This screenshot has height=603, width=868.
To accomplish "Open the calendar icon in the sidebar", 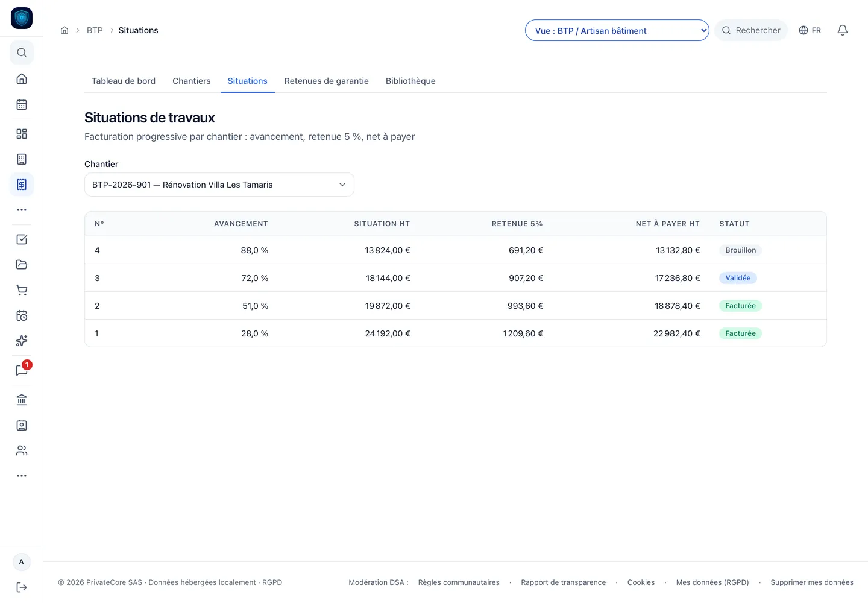I will pyautogui.click(x=22, y=104).
